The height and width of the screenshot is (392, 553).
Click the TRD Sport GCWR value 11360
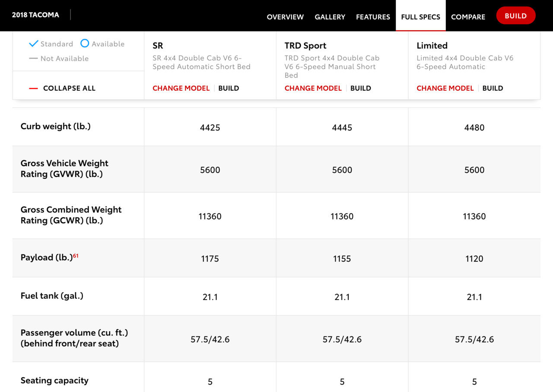click(x=342, y=216)
